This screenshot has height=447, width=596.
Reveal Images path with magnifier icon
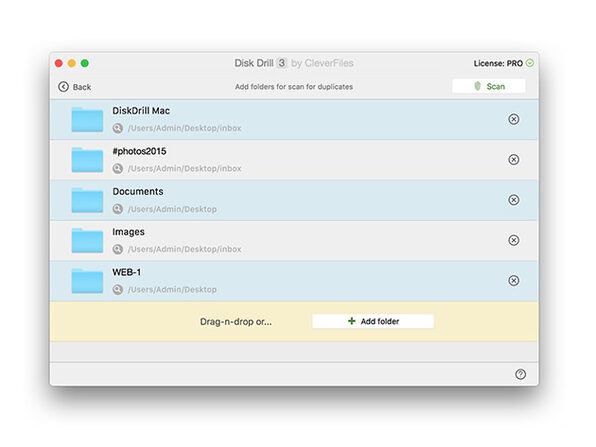pyautogui.click(x=118, y=249)
